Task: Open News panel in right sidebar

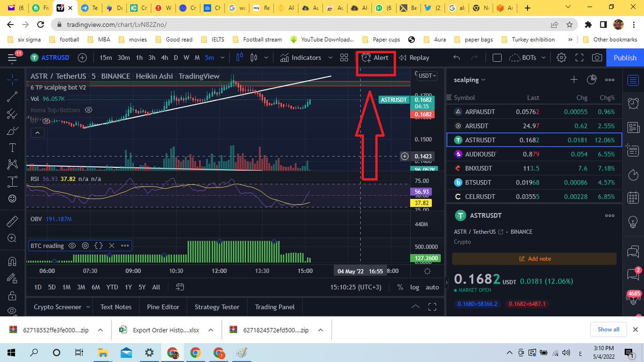Action: [633, 127]
